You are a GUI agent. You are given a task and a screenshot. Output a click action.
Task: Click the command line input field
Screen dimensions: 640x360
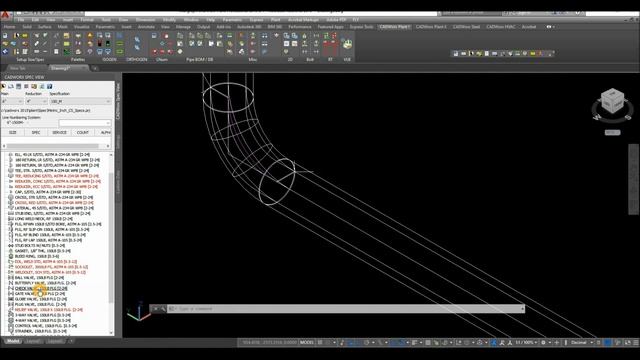346,309
